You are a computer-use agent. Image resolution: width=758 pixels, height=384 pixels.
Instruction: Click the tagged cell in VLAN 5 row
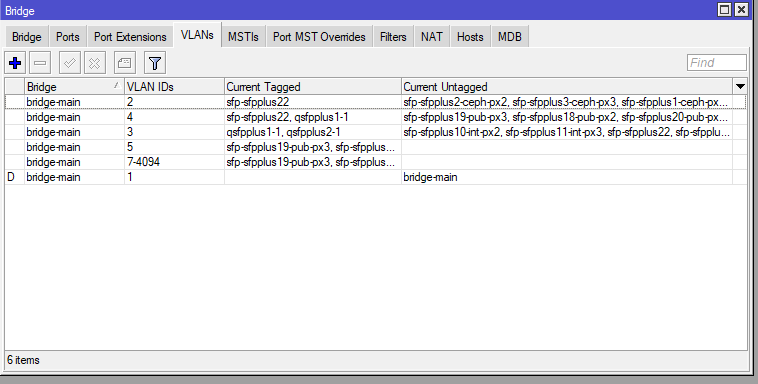tap(313, 147)
